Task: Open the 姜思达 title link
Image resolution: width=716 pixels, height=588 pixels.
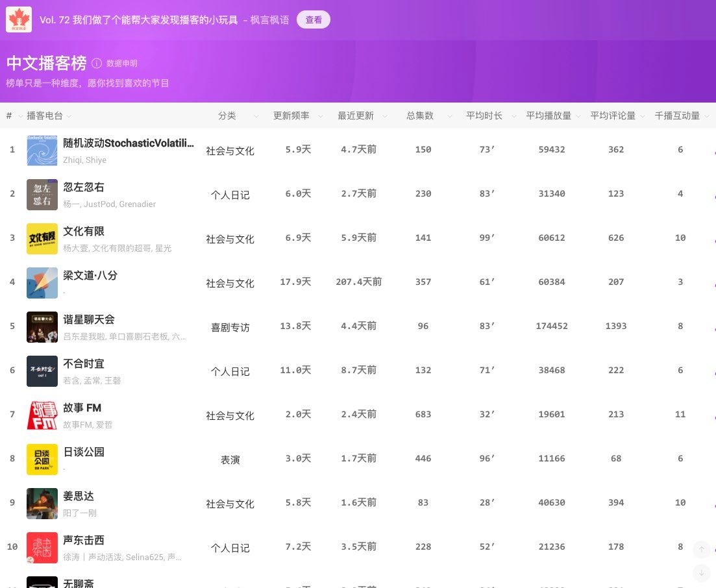Action: [x=79, y=496]
